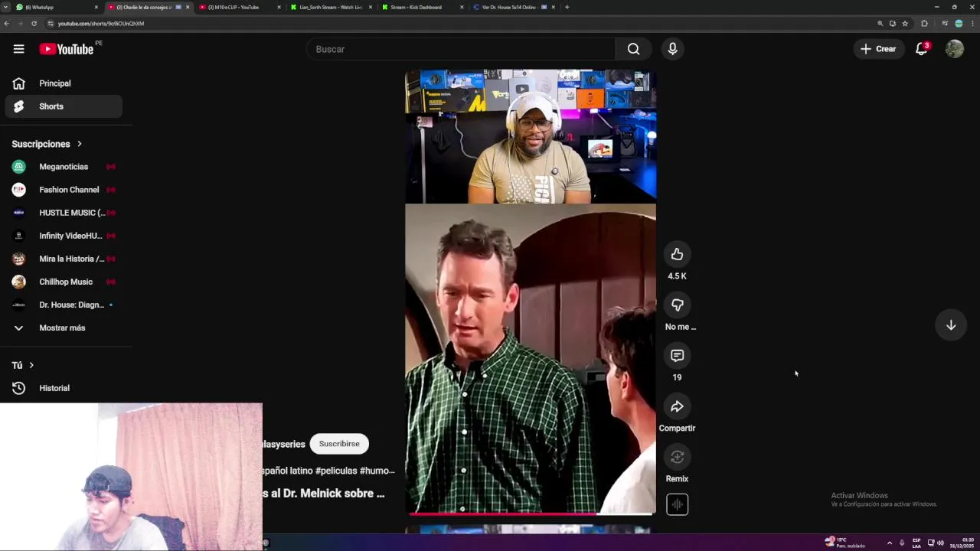
Task: Reload the page
Action: click(x=34, y=24)
